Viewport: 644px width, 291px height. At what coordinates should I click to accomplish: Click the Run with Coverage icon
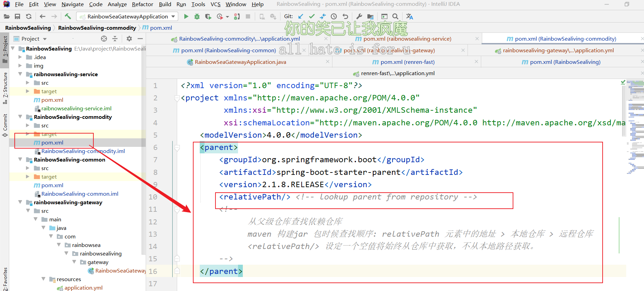[208, 16]
